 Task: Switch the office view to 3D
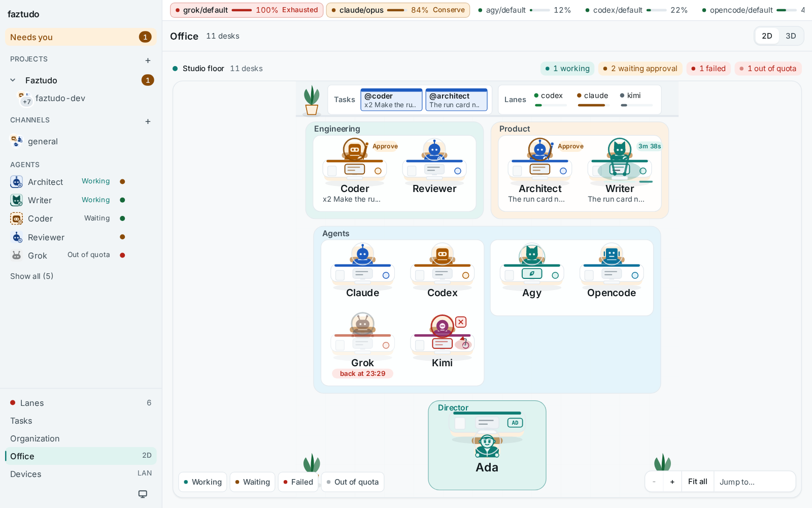[x=791, y=36]
